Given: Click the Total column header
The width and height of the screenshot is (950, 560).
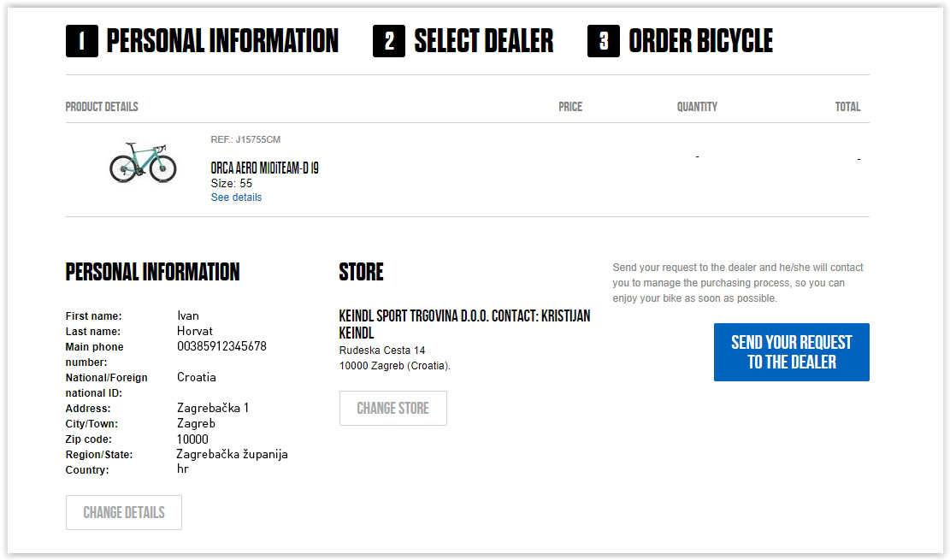Looking at the screenshot, I should 847,107.
